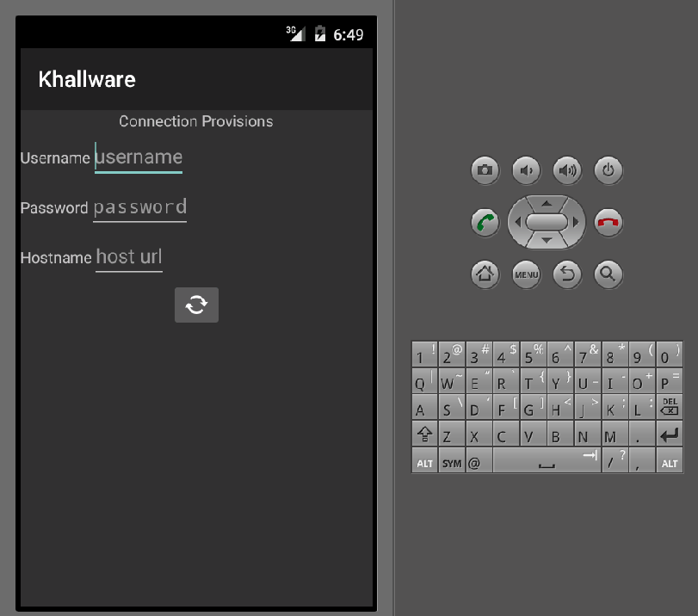
Task: Click the emulator home button
Action: click(485, 274)
